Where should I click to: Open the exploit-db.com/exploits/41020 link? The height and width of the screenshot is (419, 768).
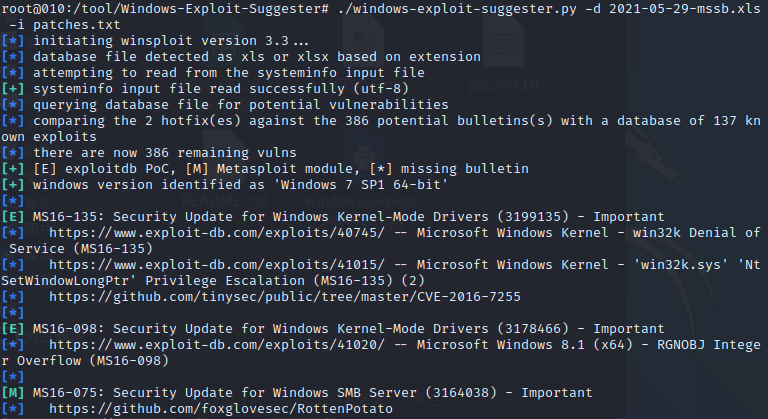(x=217, y=345)
